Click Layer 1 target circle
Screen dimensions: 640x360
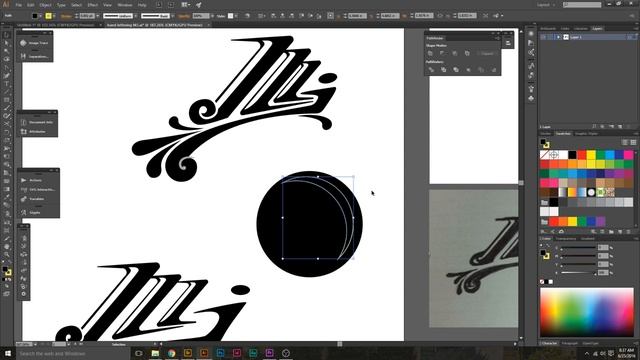(630, 37)
